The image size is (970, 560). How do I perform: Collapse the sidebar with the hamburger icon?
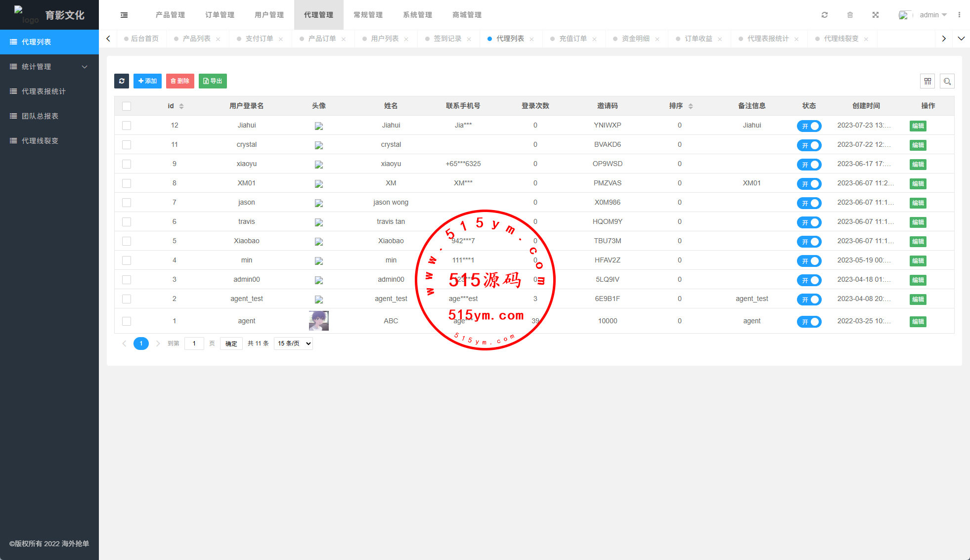(124, 15)
